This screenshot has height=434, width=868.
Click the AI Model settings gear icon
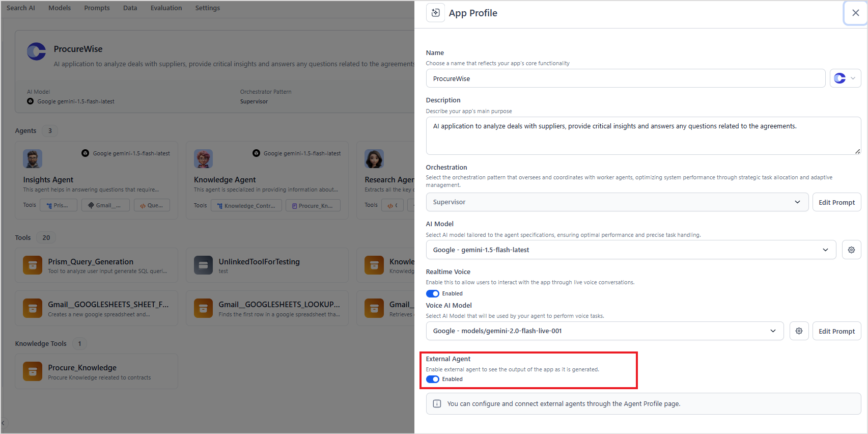[x=851, y=250]
